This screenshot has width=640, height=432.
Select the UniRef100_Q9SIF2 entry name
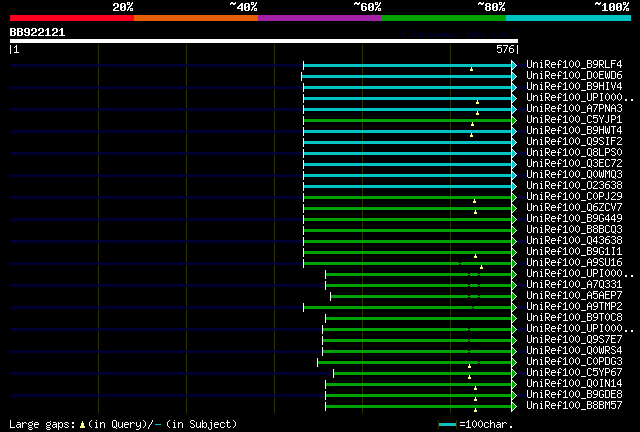pos(574,142)
